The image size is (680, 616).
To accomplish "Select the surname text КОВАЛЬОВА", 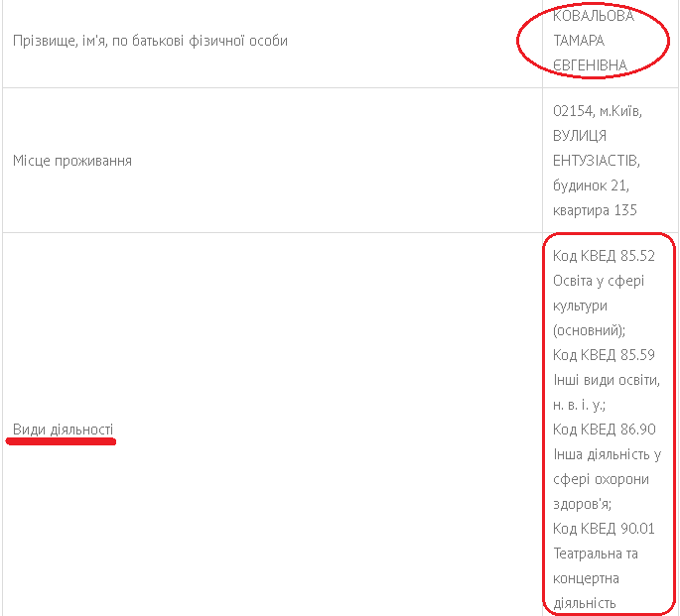I will [594, 16].
